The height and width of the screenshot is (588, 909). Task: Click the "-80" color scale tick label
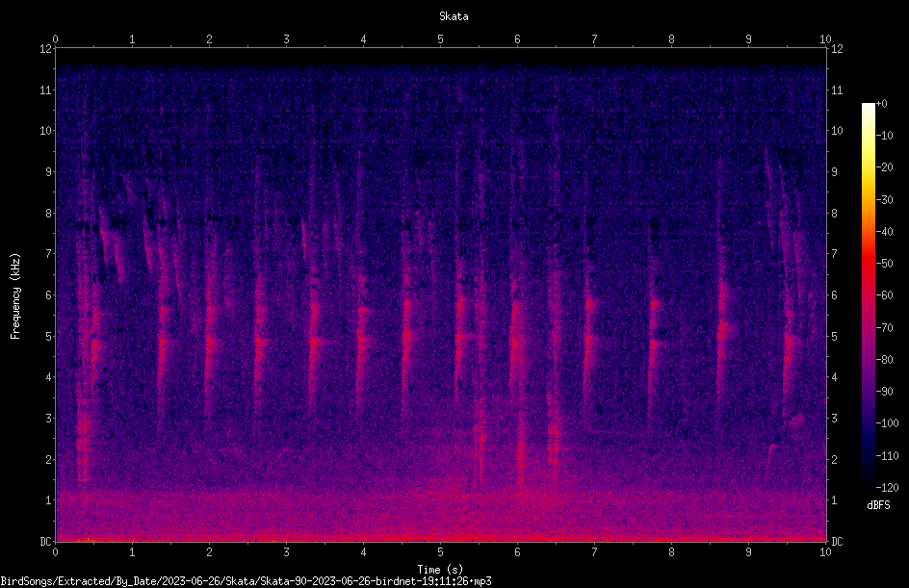coord(884,360)
